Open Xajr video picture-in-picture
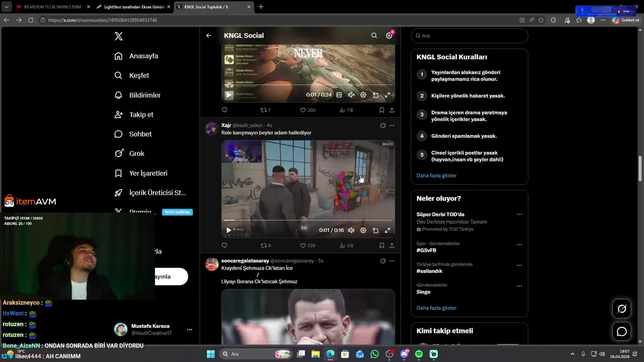This screenshot has width=644, height=362. 375,230
